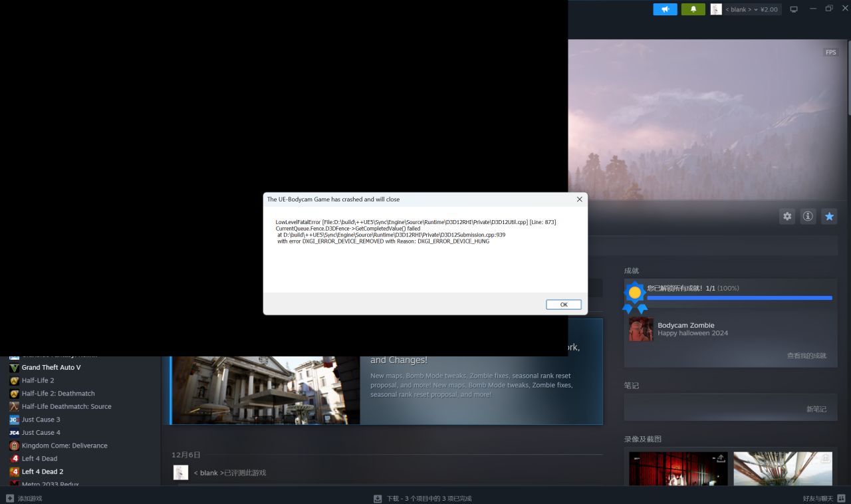
Task: Click the Half-Life 2 lambda icon
Action: coord(14,380)
